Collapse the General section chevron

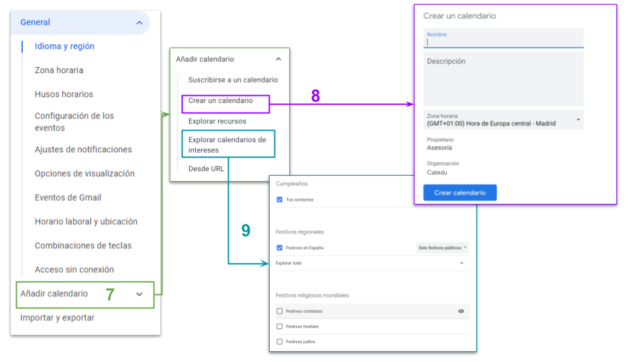point(140,23)
